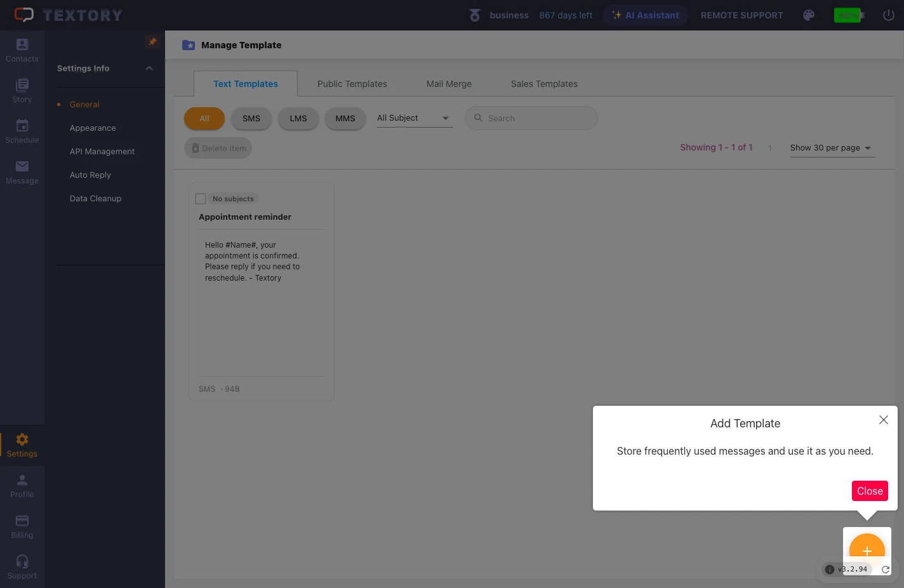Collapse the Settings Info section
The image size is (904, 588).
pyautogui.click(x=149, y=69)
